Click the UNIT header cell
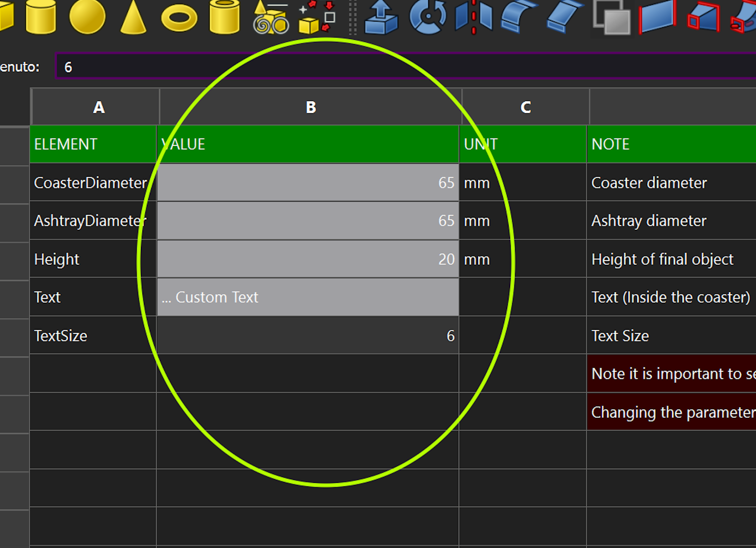 (523, 144)
